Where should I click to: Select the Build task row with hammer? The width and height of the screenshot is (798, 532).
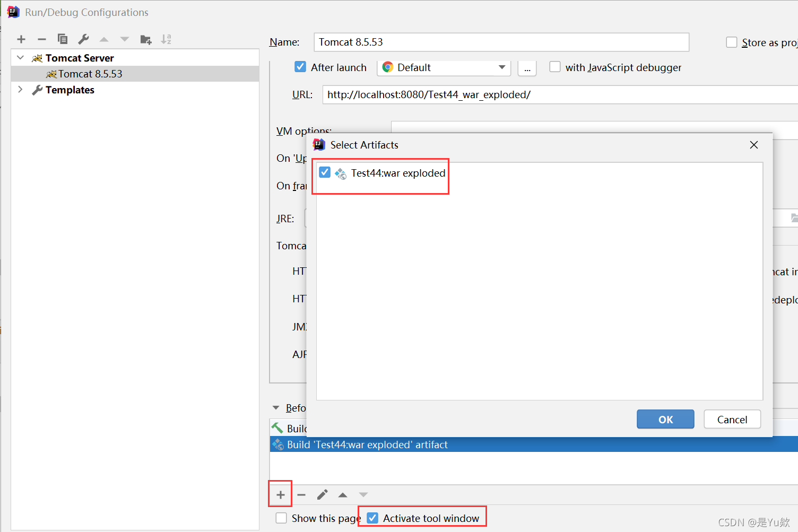[289, 428]
